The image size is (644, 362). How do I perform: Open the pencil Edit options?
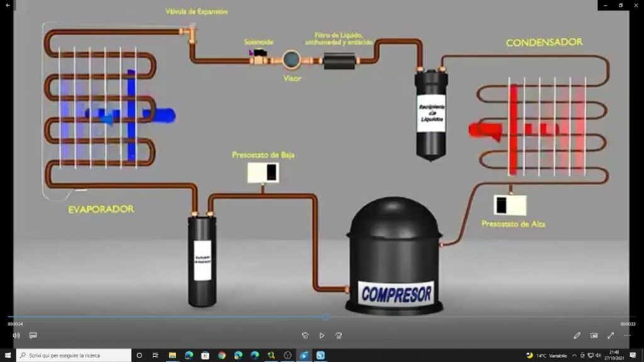point(577,336)
